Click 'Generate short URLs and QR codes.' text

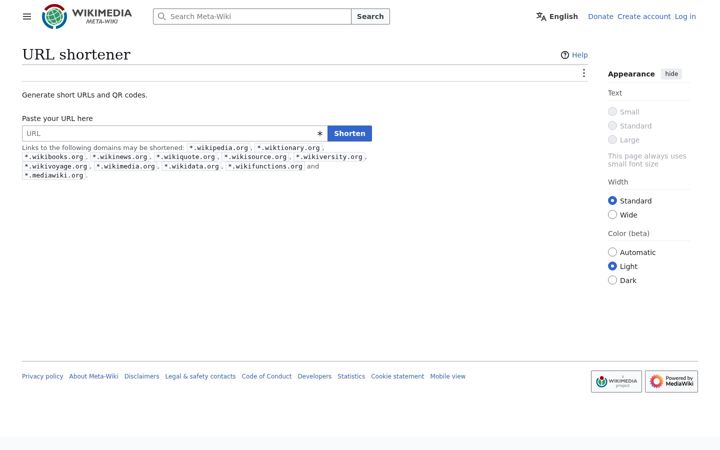pos(84,95)
